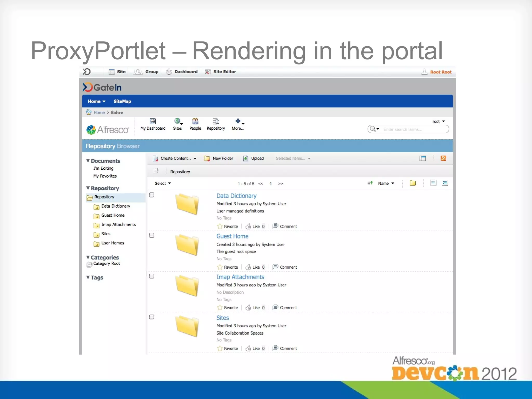Viewport: 532px width, 399px height.
Task: Open the Imap Attachments folder link
Action: coord(240,277)
